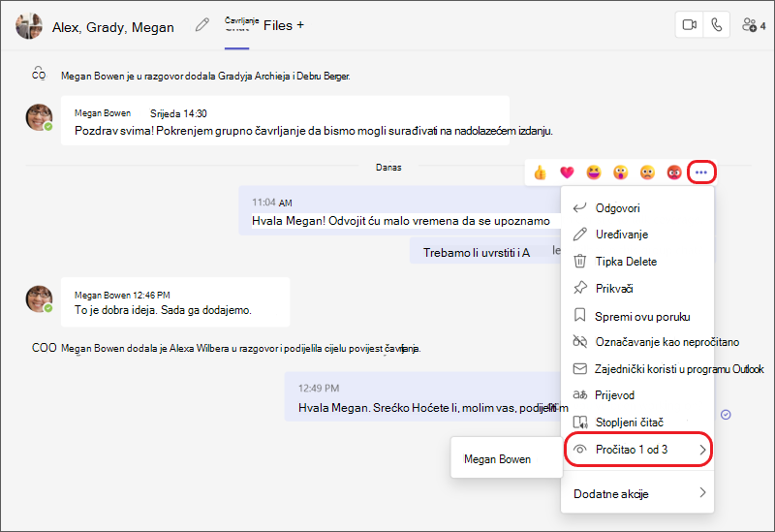React with the sad face emoji

[x=647, y=172]
